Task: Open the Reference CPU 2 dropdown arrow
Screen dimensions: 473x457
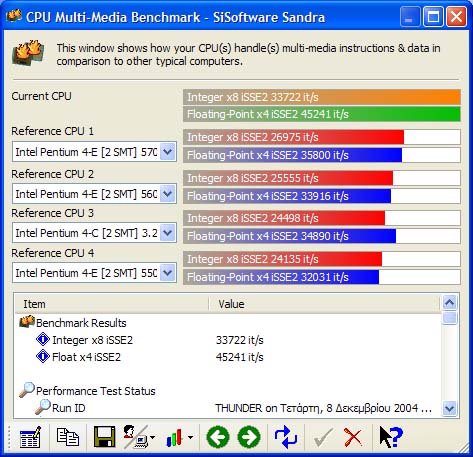Action: [x=168, y=194]
